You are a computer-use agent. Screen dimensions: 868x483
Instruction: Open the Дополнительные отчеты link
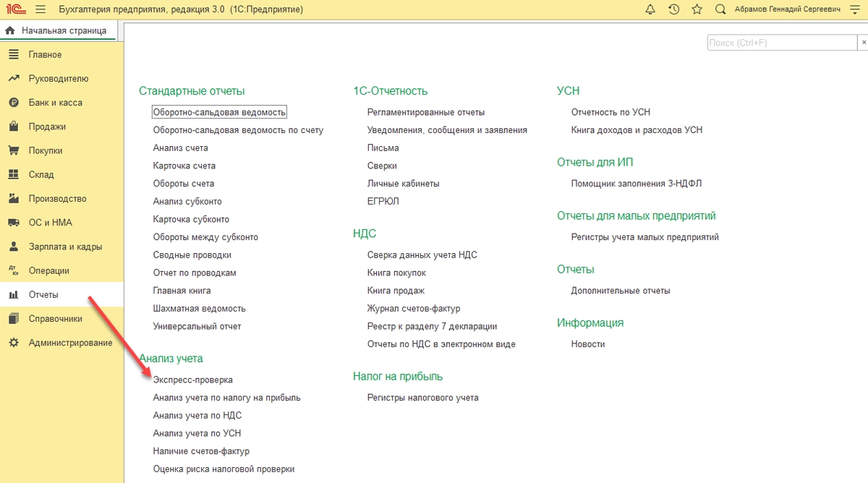[x=621, y=291]
